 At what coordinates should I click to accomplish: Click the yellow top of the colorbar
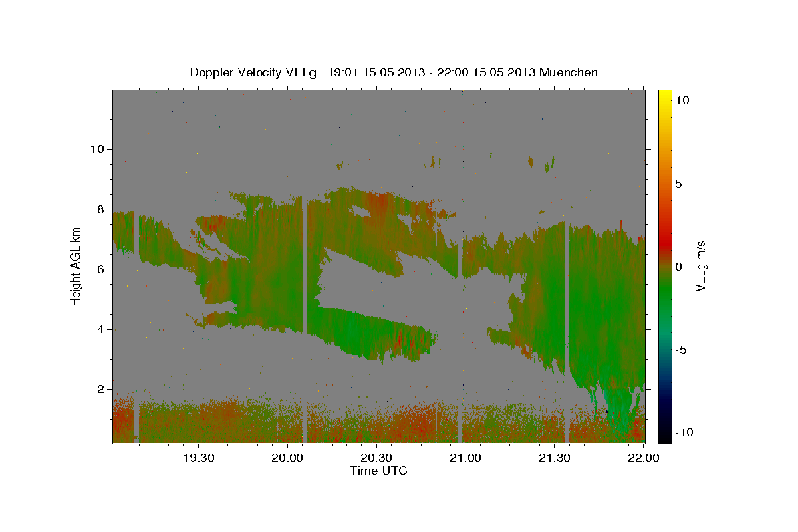[664, 96]
